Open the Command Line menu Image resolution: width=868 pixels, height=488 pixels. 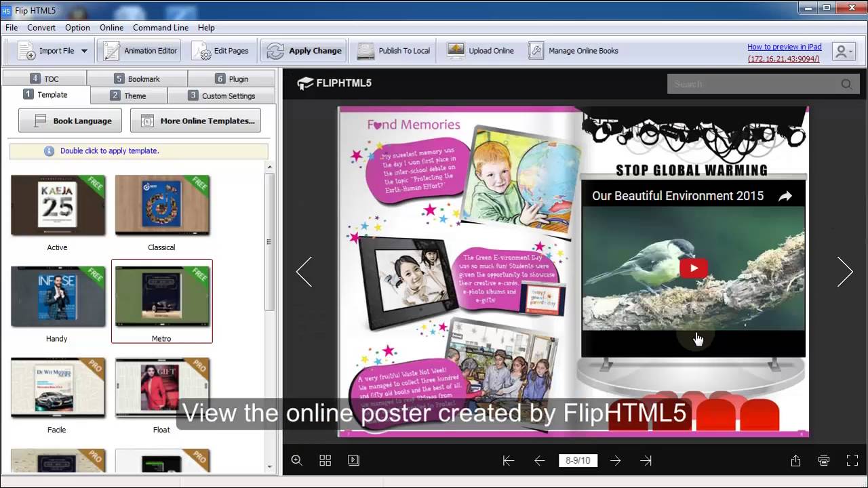161,28
